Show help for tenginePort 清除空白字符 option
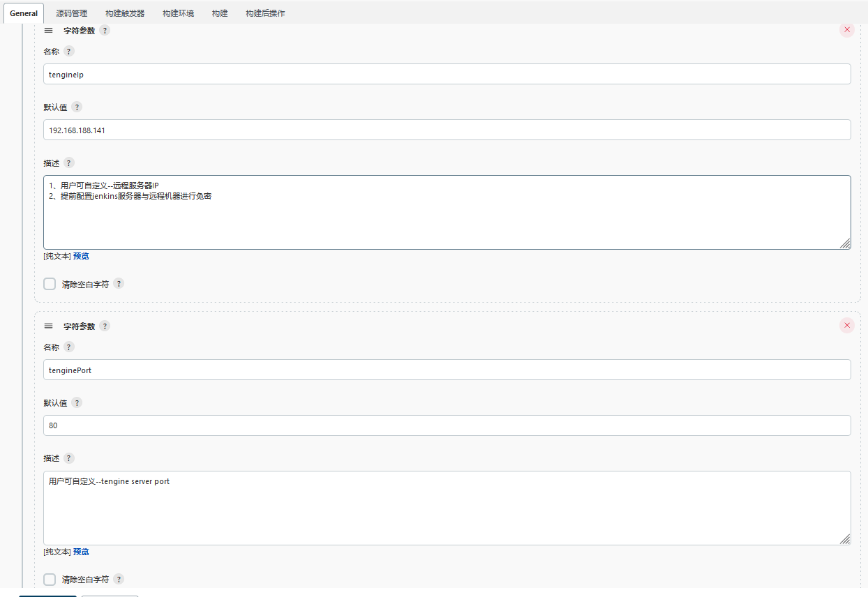The width and height of the screenshot is (868, 597). (119, 580)
